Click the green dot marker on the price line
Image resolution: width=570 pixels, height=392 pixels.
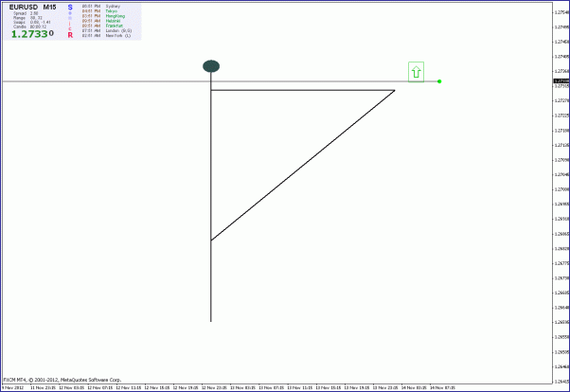[x=439, y=81]
